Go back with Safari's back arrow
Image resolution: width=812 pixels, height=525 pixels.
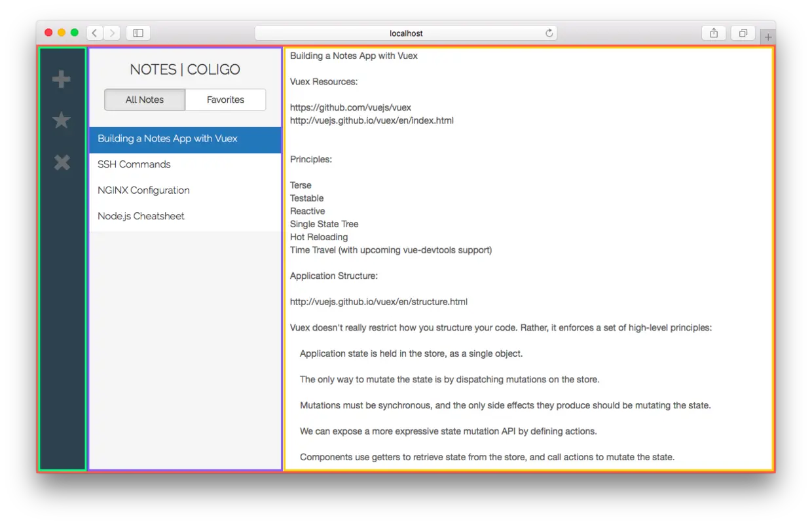click(x=95, y=33)
